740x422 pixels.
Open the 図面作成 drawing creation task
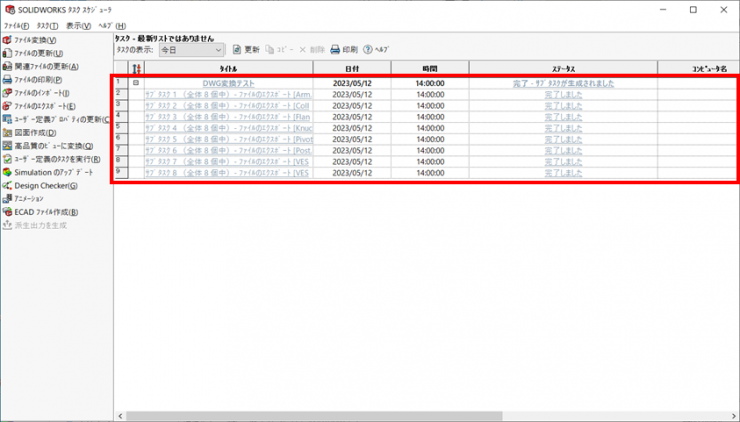35,133
